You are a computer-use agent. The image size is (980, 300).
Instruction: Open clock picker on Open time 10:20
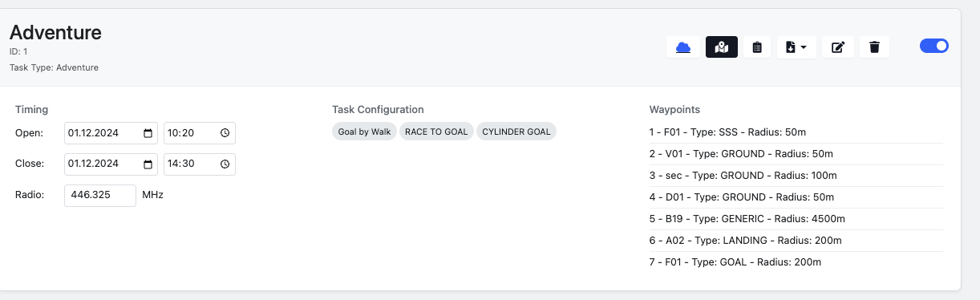(225, 133)
